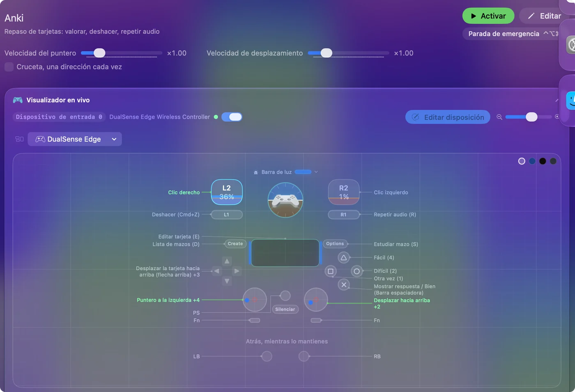Click the touchpad on the controller diagram
Viewport: 575px width, 392px height.
pyautogui.click(x=285, y=253)
